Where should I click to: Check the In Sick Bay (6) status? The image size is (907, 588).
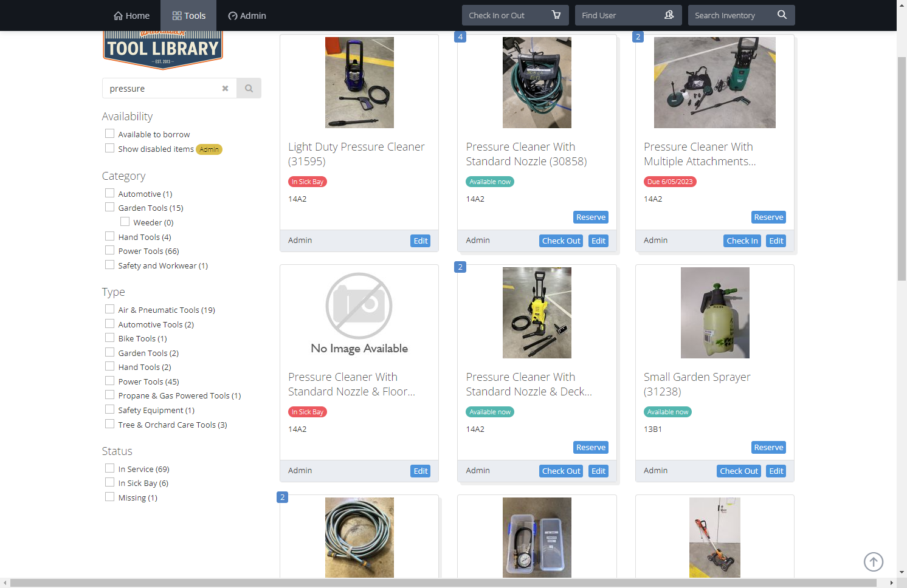(109, 482)
